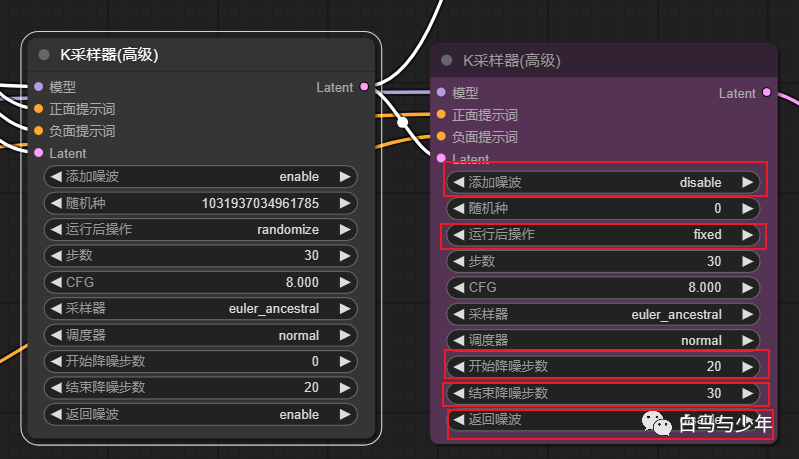Toggle 添加噪波 disable value on the right node
Viewport: 799px width, 459px height.
coord(604,183)
